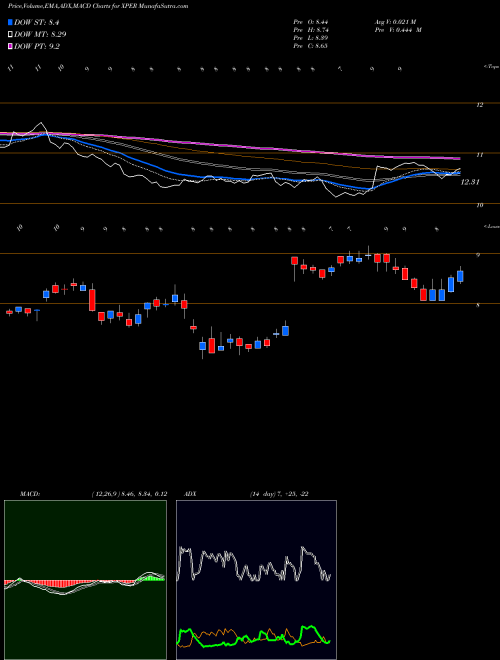Open the dark blue ADX indicator panel
Viewport: 500px width, 660px height.
coord(256,580)
